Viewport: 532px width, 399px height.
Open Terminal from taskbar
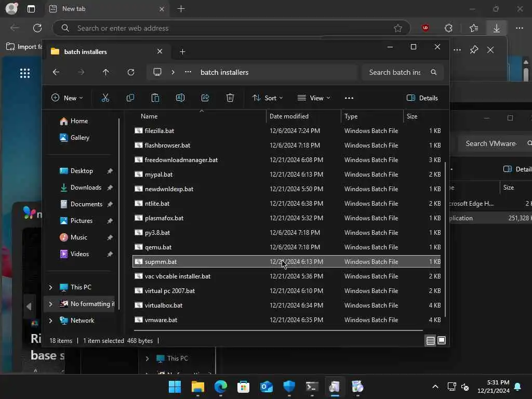pos(312,387)
